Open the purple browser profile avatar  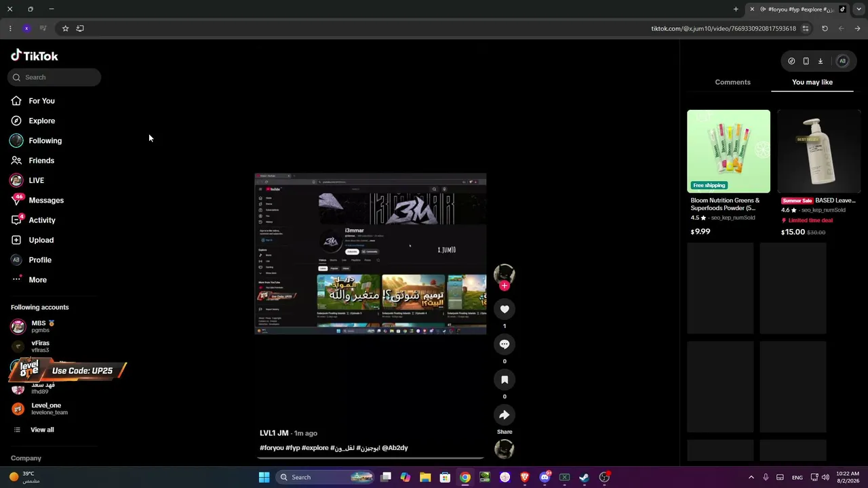coord(26,28)
